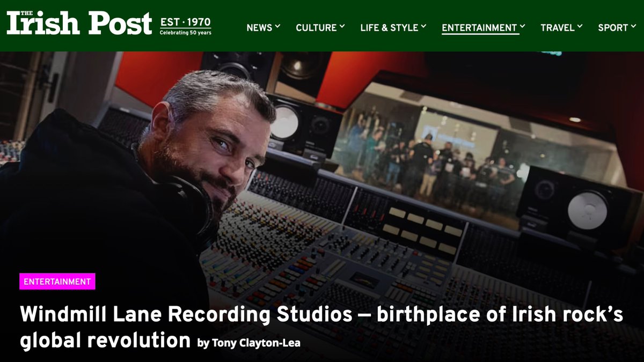Image resolution: width=644 pixels, height=362 pixels.
Task: Expand the chevron next to ENTERTAINMENT
Action: point(522,26)
